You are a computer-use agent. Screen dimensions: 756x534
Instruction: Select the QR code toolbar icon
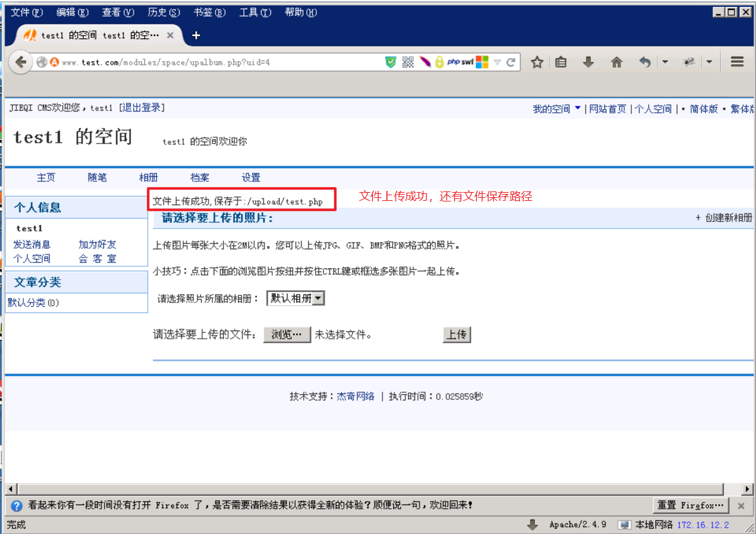408,62
